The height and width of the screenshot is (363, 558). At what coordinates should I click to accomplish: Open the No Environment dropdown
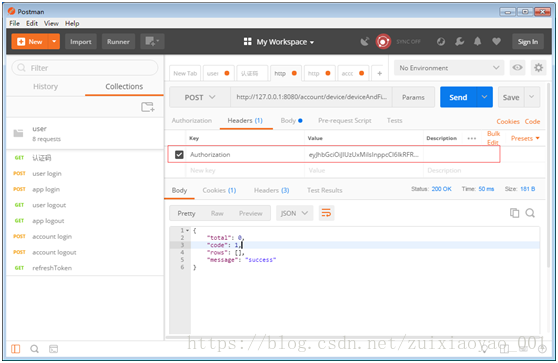pyautogui.click(x=449, y=68)
